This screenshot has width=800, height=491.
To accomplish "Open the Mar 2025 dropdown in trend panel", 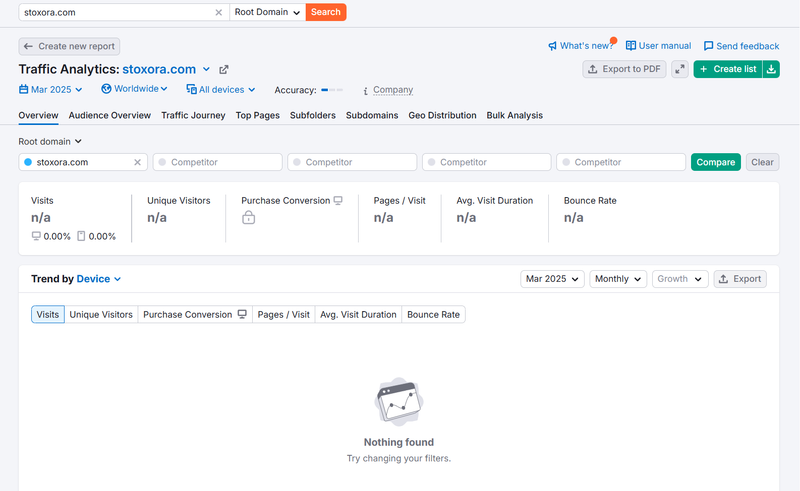I will click(x=552, y=279).
